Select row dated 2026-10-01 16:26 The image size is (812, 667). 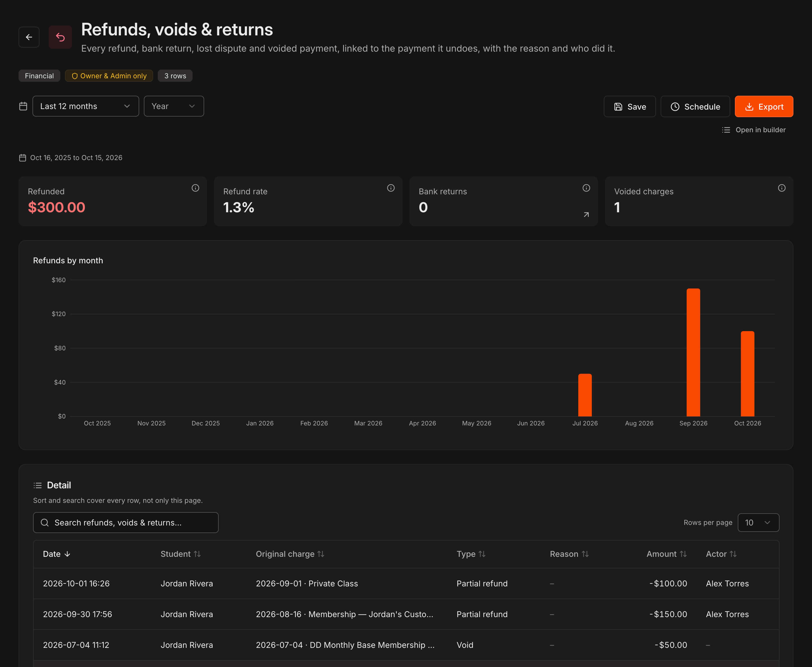point(406,583)
